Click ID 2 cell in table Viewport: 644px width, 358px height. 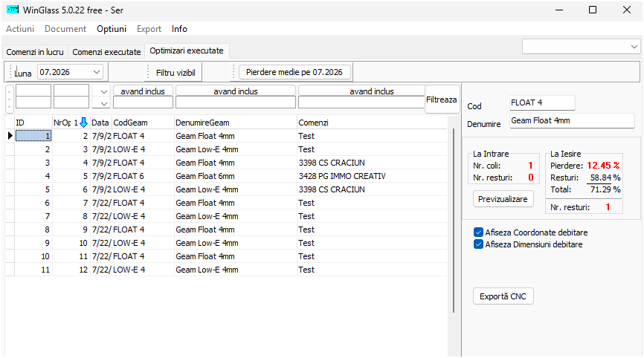(x=33, y=149)
